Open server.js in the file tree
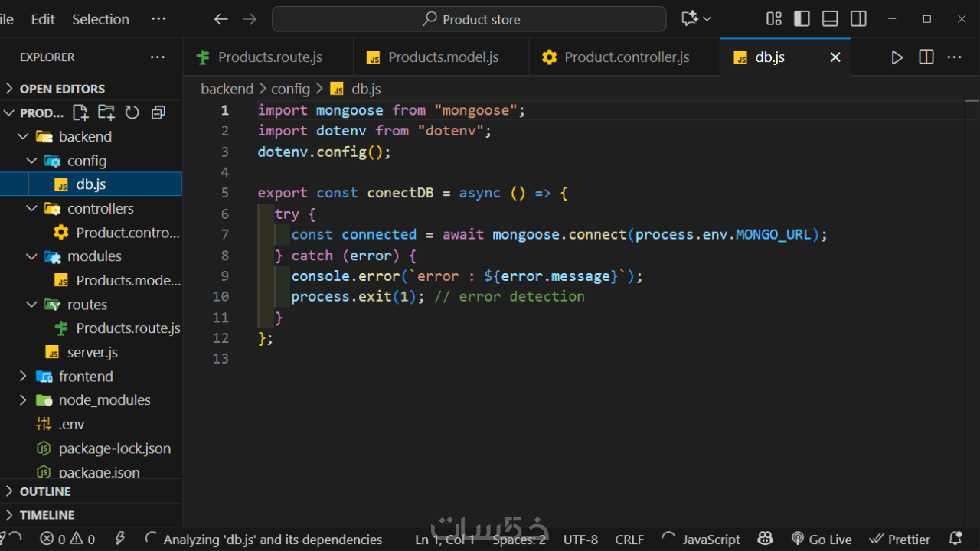The image size is (980, 551). [x=92, y=353]
